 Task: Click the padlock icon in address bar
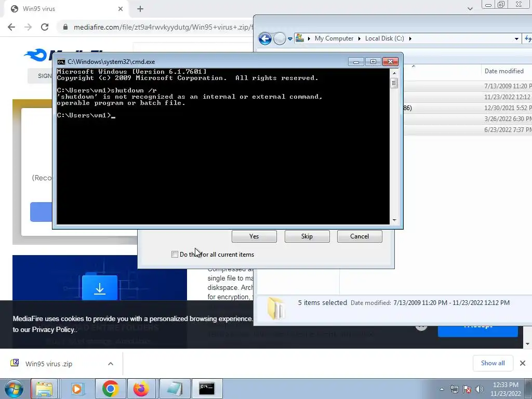[65, 27]
